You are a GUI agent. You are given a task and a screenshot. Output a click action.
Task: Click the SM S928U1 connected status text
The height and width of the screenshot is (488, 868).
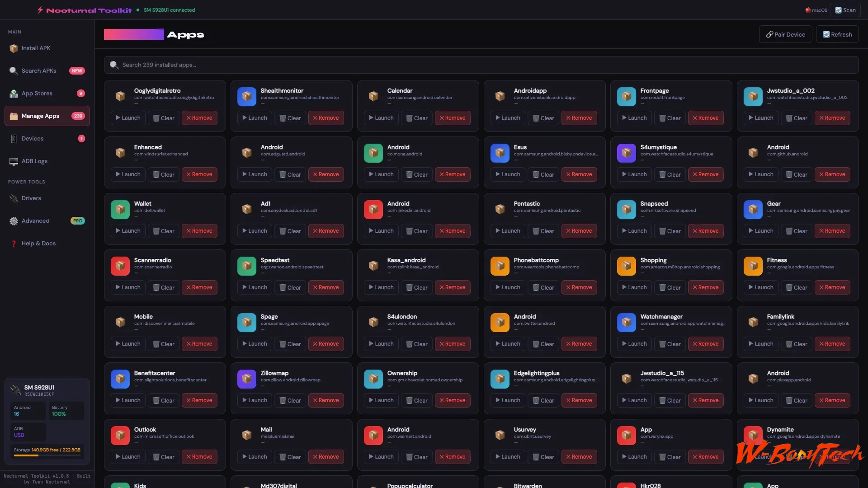pos(169,10)
